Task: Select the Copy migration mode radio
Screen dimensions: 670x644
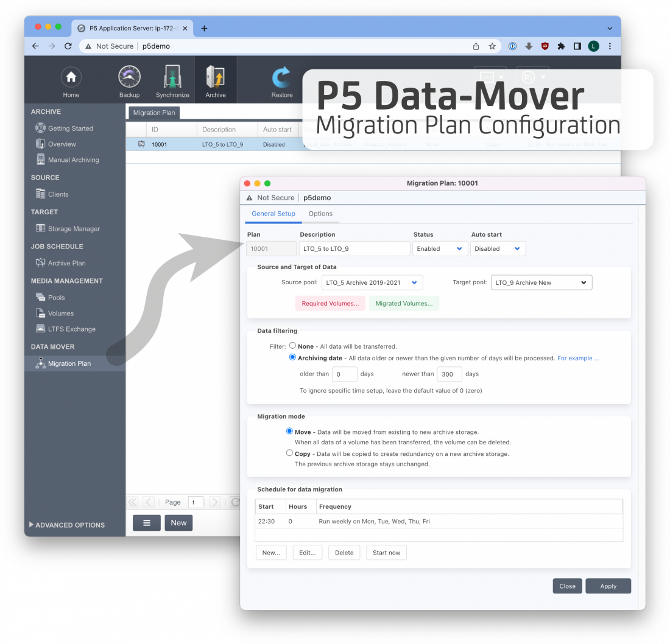Action: coord(290,453)
